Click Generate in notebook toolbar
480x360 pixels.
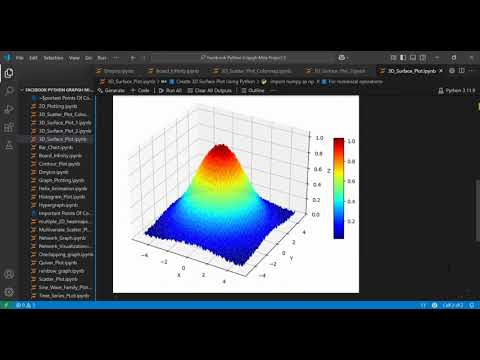[111, 90]
